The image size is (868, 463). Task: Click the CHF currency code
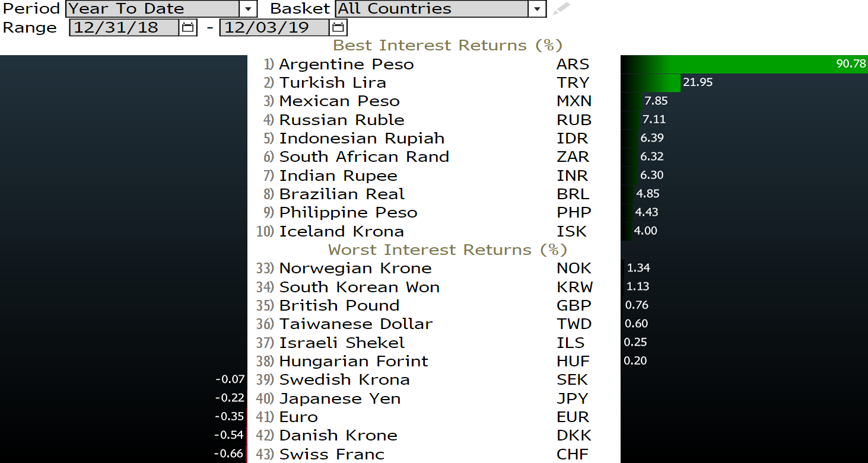pyautogui.click(x=573, y=454)
